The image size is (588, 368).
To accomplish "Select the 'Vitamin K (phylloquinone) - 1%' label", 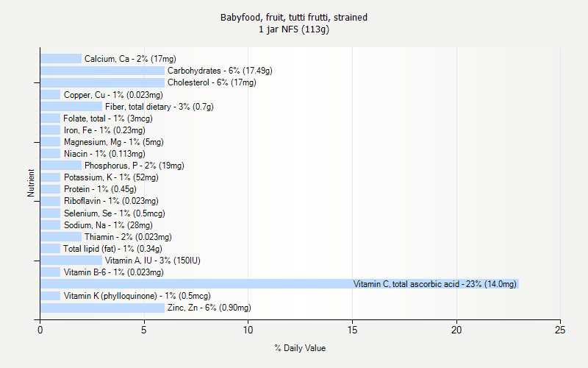I will (137, 296).
